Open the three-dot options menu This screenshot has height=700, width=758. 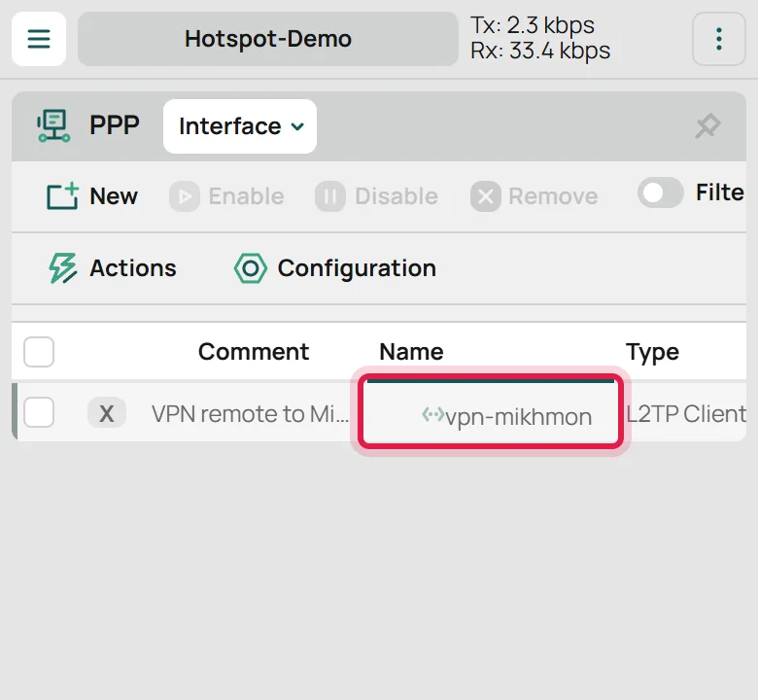point(719,39)
